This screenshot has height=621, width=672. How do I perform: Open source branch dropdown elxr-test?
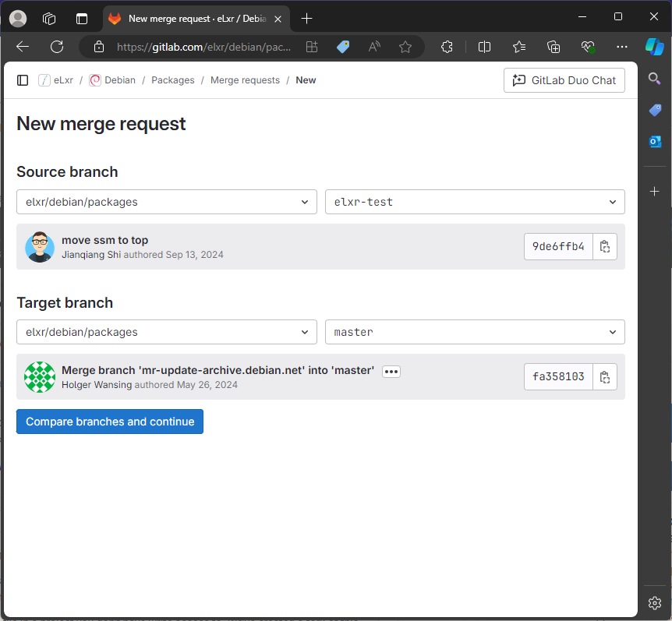click(x=475, y=202)
